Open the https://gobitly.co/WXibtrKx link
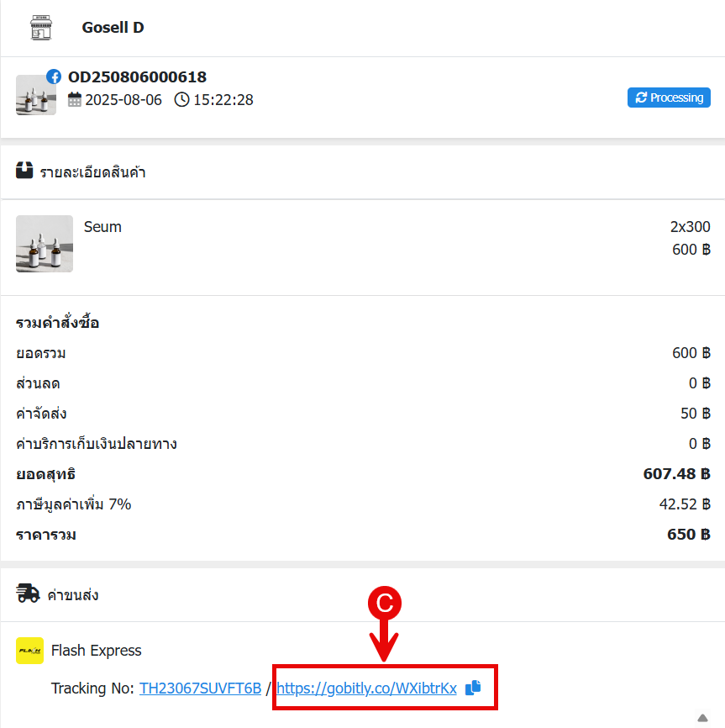This screenshot has height=728, width=725. pos(366,688)
